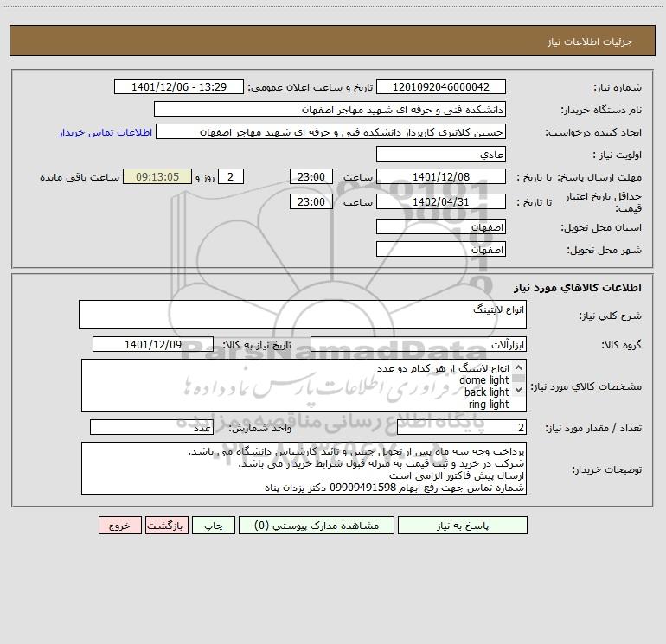Click the quantity field showing 2
Viewport: 666px width, 644px height.
click(462, 427)
